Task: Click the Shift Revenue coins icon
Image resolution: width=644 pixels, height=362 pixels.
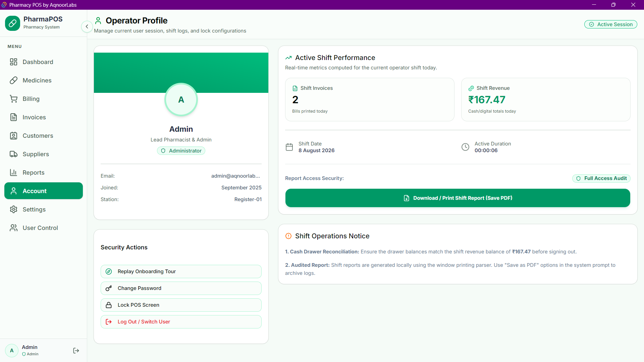Action: [x=471, y=88]
